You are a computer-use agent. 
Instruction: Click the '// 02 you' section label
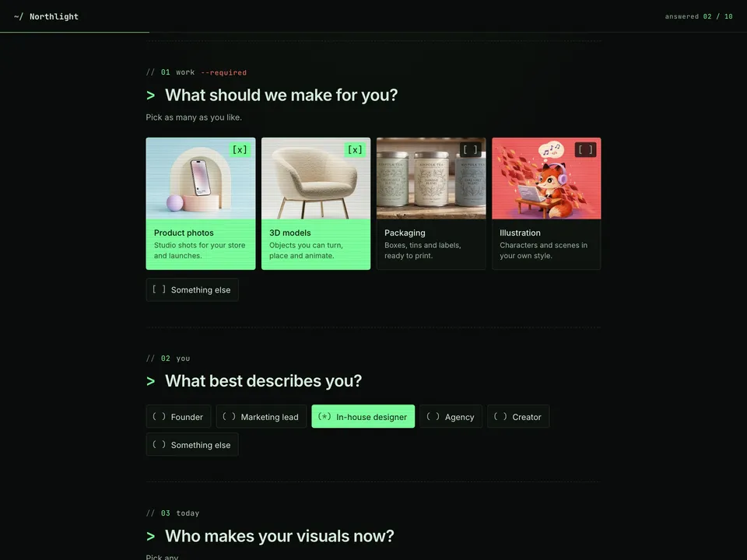[x=168, y=358]
